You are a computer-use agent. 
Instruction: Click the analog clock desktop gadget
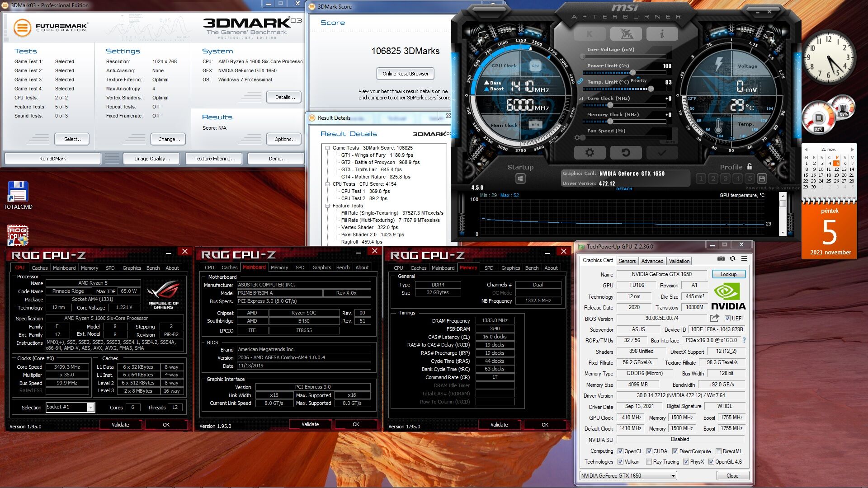pos(830,57)
